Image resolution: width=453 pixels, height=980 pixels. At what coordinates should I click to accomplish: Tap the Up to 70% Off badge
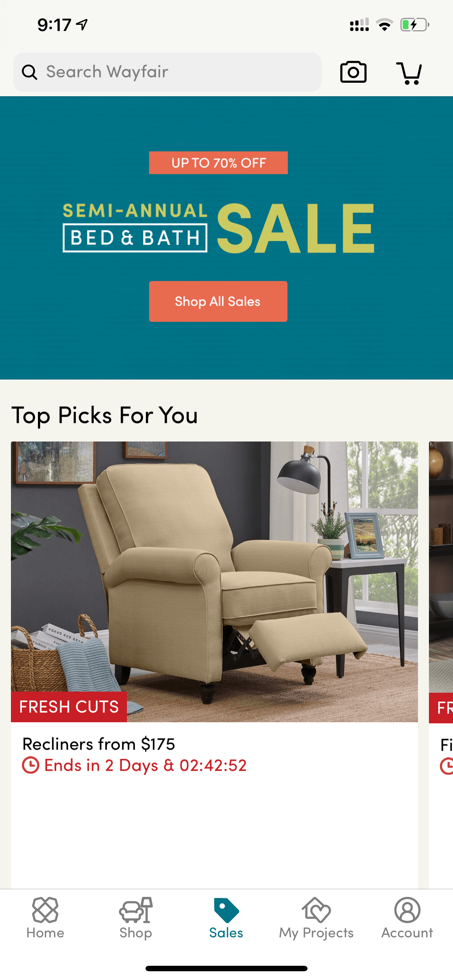(x=218, y=163)
